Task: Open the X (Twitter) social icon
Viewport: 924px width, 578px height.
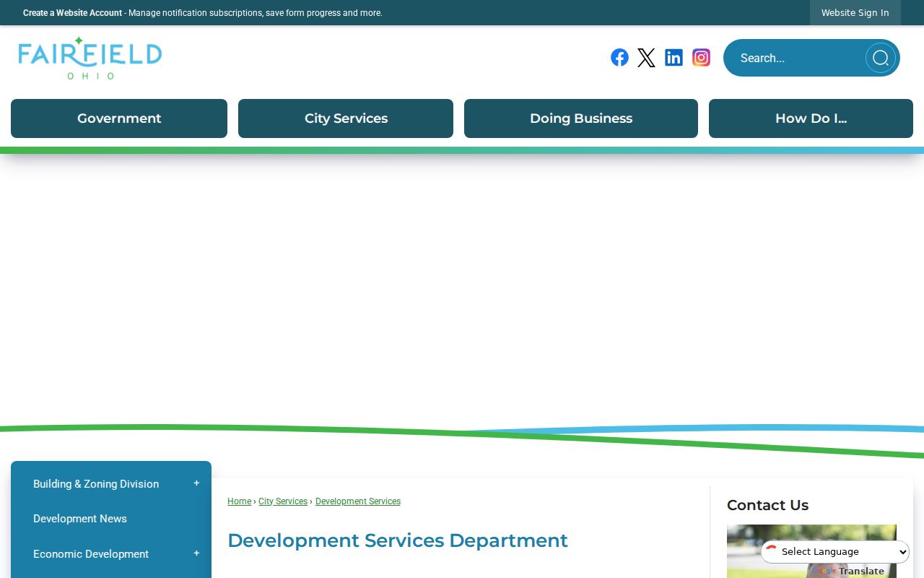Action: (x=647, y=58)
